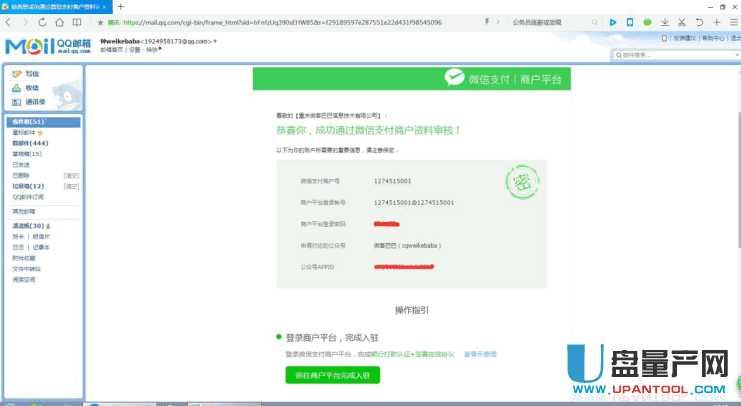Expand the account dropdown next to email address
Viewport: 741px width, 406px height.
tap(214, 42)
